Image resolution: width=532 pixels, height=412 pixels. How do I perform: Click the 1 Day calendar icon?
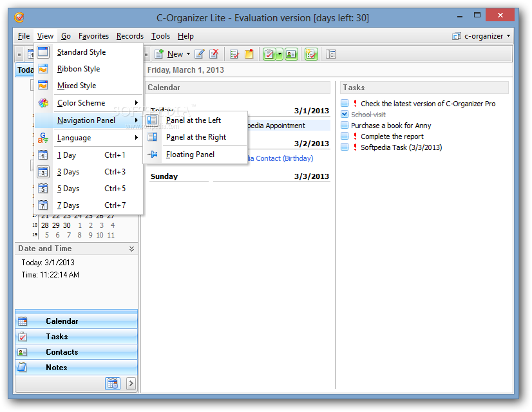point(43,155)
